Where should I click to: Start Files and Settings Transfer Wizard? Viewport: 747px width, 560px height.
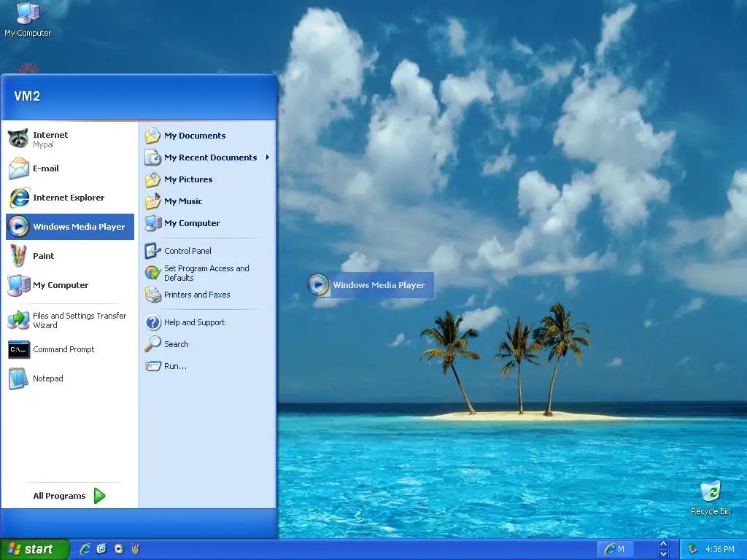click(x=70, y=321)
